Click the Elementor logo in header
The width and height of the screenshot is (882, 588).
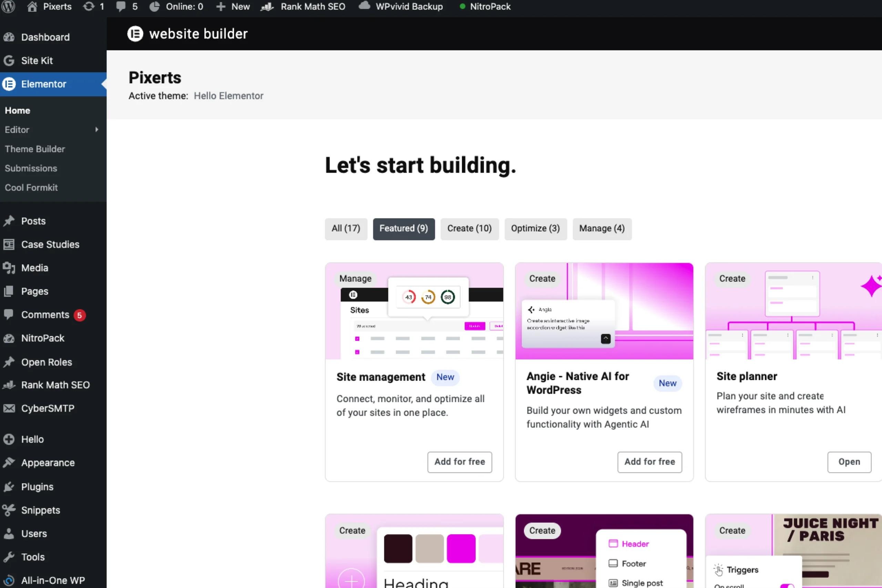point(135,34)
